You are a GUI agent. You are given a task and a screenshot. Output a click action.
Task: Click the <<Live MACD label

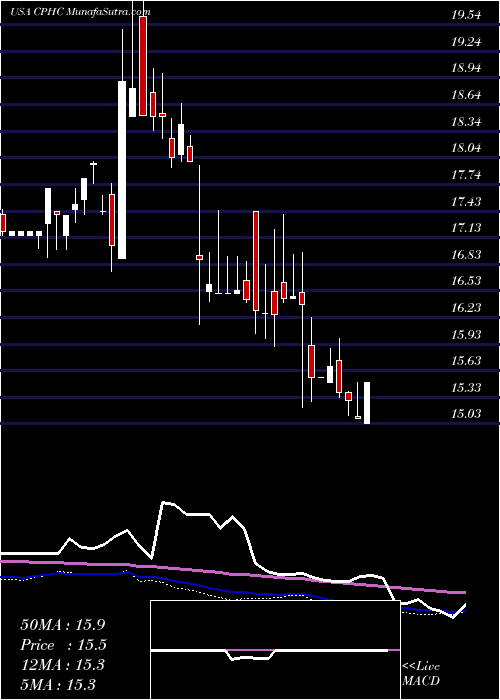coord(421,674)
